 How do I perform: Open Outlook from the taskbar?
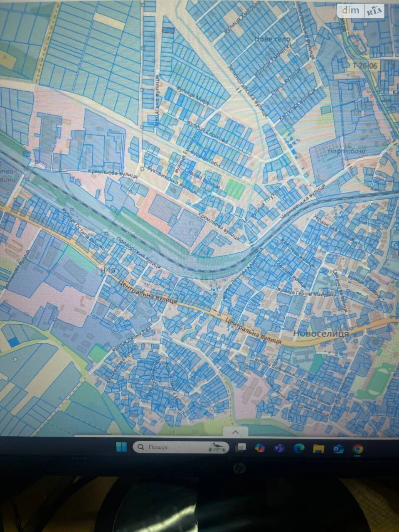tap(338, 448)
